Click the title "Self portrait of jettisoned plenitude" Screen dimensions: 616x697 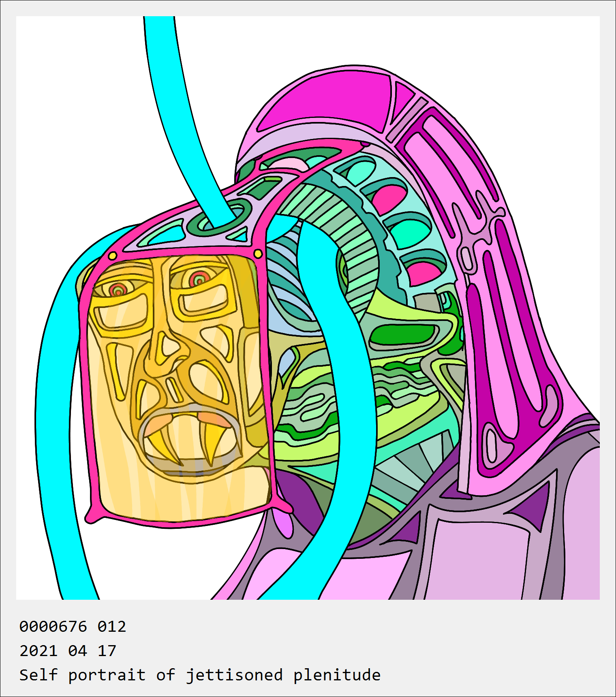pos(200,675)
